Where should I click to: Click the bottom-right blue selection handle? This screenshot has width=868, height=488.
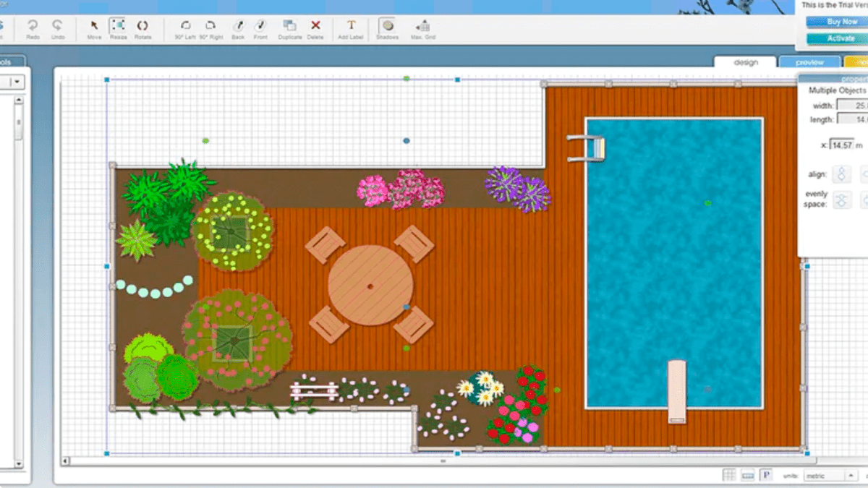pyautogui.click(x=807, y=453)
